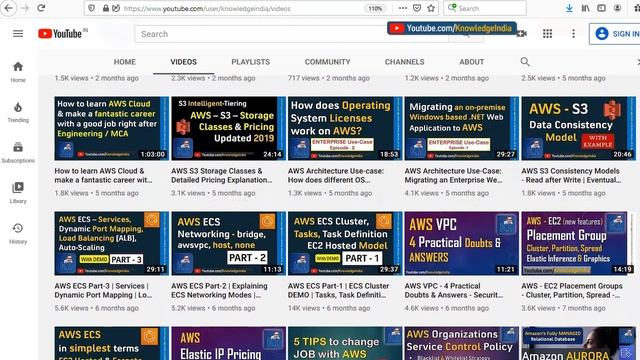Open the Amazon AURORA thumbnail

[x=578, y=343]
